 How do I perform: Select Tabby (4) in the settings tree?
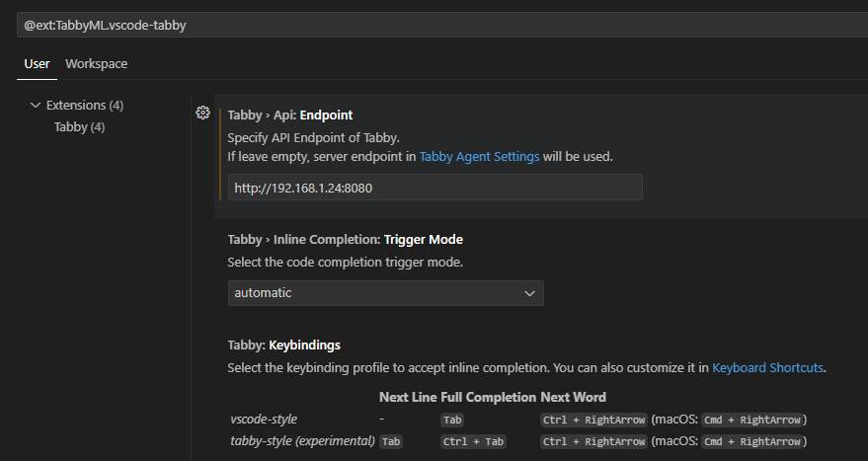(79, 127)
